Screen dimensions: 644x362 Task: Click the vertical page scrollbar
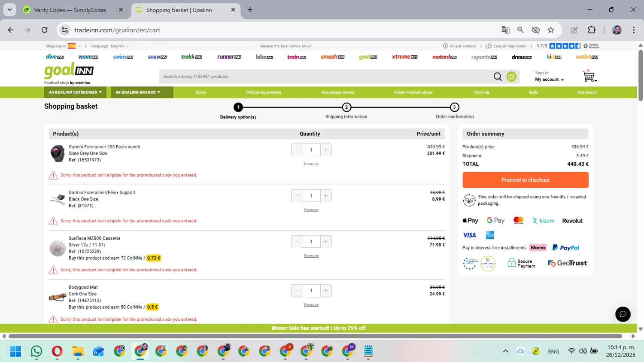pos(641,75)
